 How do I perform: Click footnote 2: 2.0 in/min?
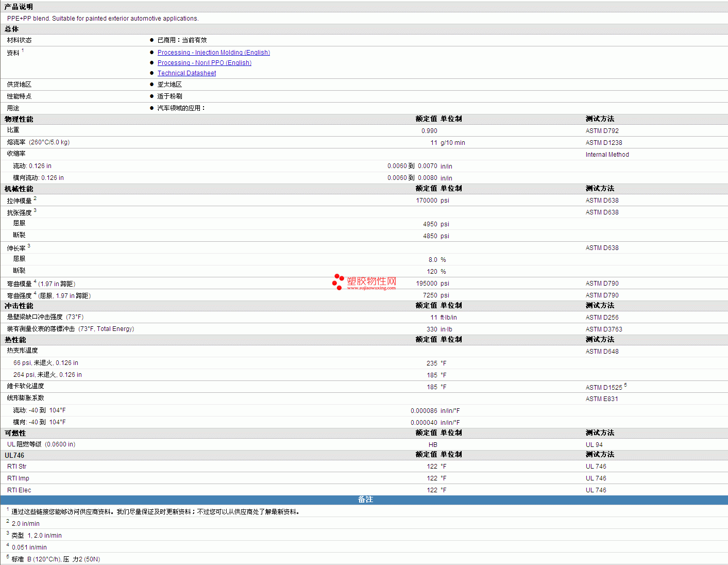tap(25, 524)
